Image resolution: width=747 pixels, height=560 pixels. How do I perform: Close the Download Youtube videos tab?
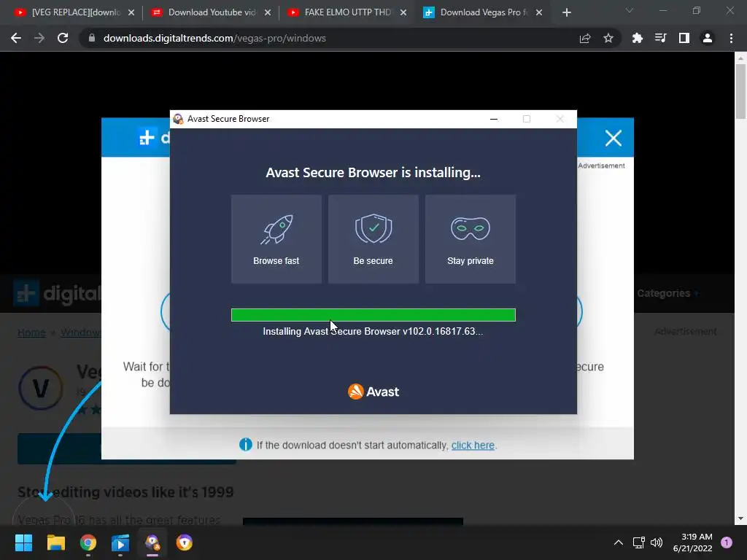click(x=268, y=12)
